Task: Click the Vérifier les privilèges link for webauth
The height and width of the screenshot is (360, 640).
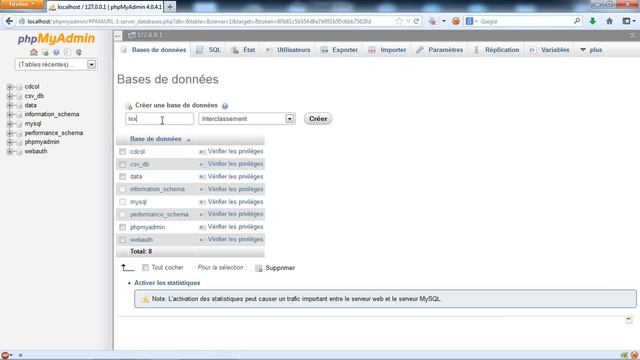Action: click(236, 240)
